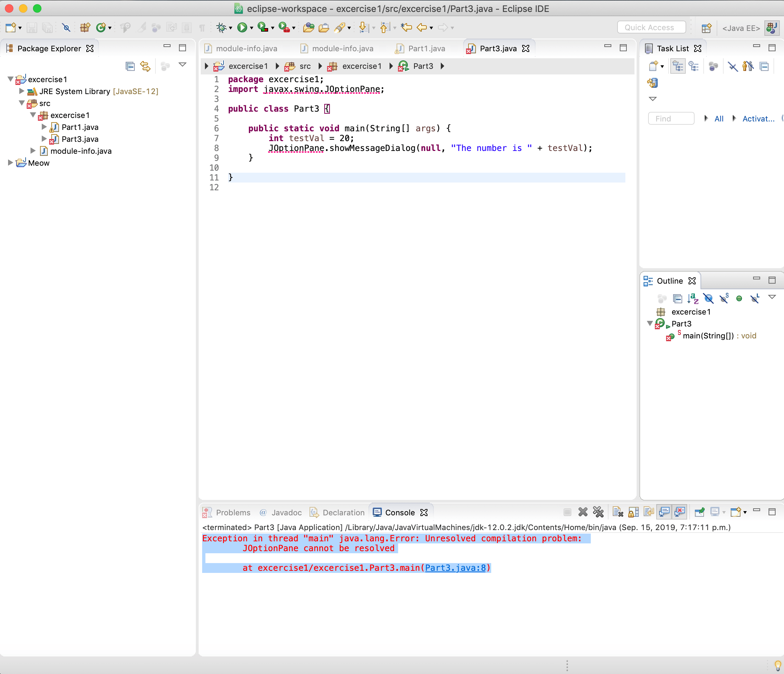
Task: Click the New Java Class toolbar icon
Action: (101, 28)
